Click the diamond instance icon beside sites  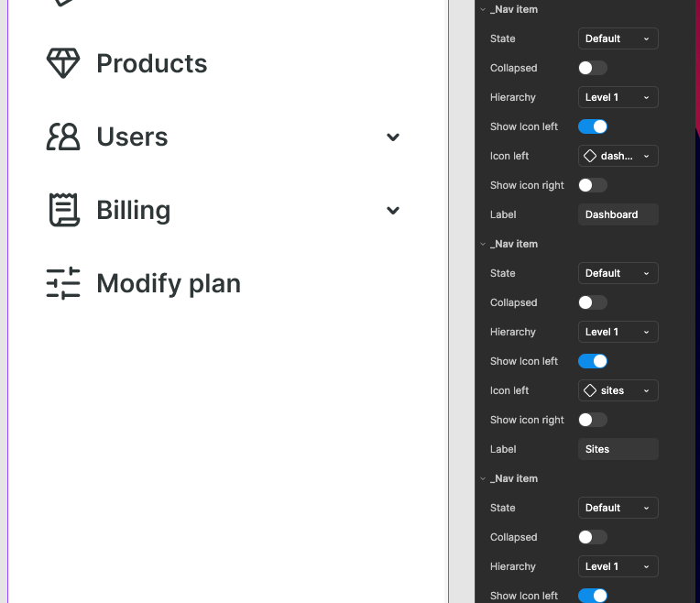(590, 390)
